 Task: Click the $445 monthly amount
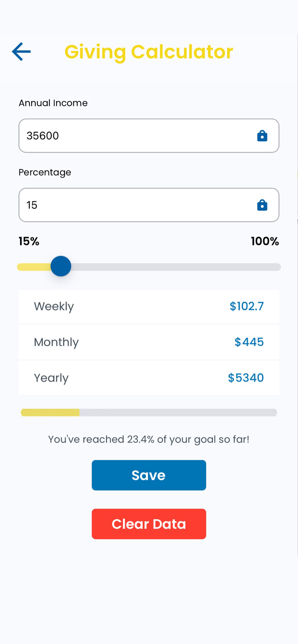249,342
